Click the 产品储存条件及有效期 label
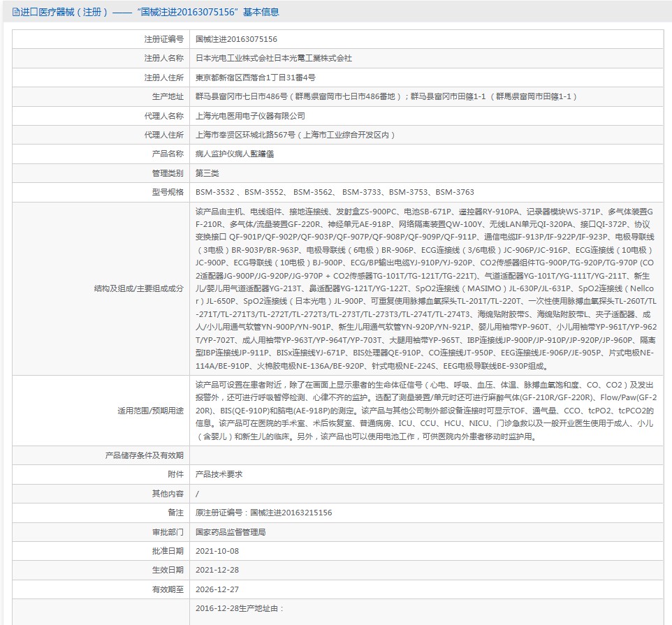The width and height of the screenshot is (672, 625). [145, 455]
